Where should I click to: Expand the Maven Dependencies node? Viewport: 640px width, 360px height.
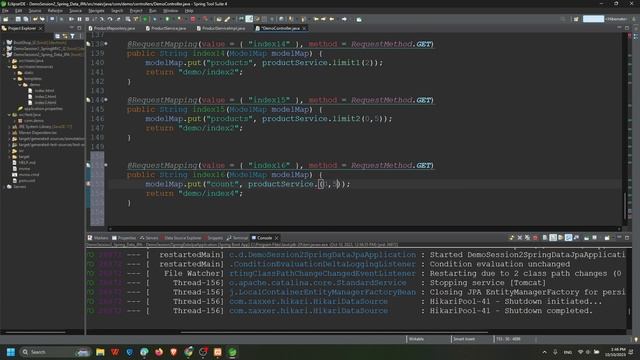(x=9, y=133)
